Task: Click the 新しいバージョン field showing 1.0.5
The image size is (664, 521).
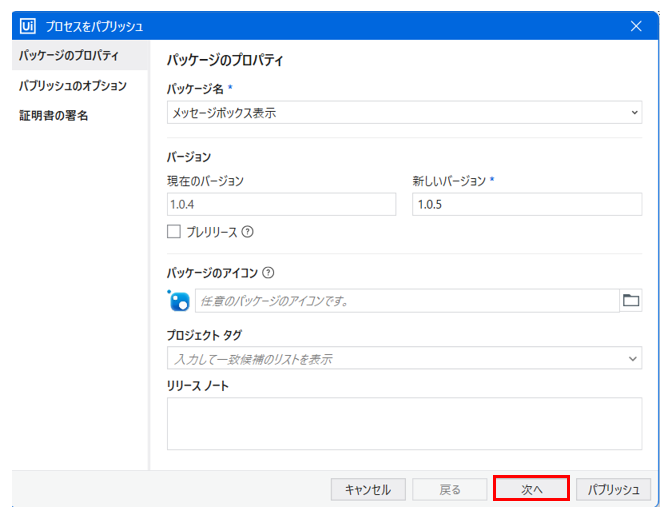Action: (x=526, y=205)
